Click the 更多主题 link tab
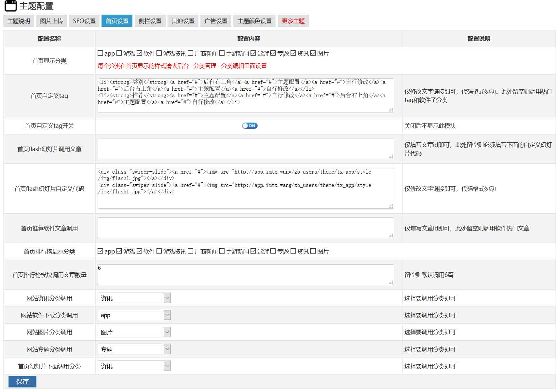Viewport: 558px width, 392px height. click(x=293, y=21)
